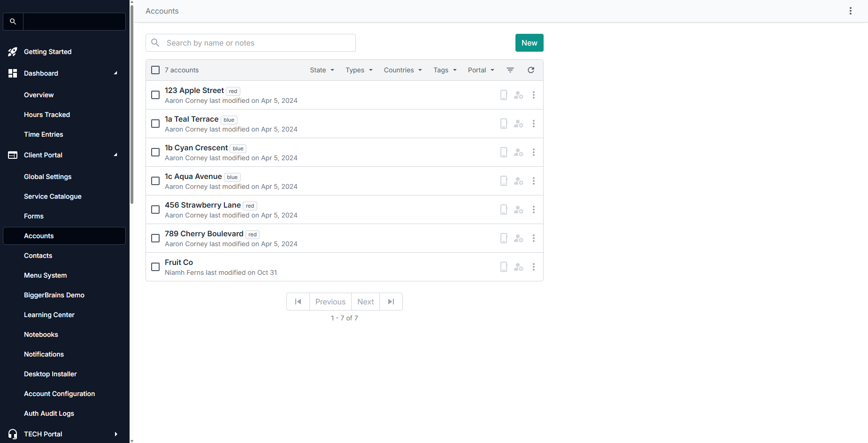Open more options for 1a Teal Terrace
Viewport: 868px width, 443px height.
(x=534, y=124)
